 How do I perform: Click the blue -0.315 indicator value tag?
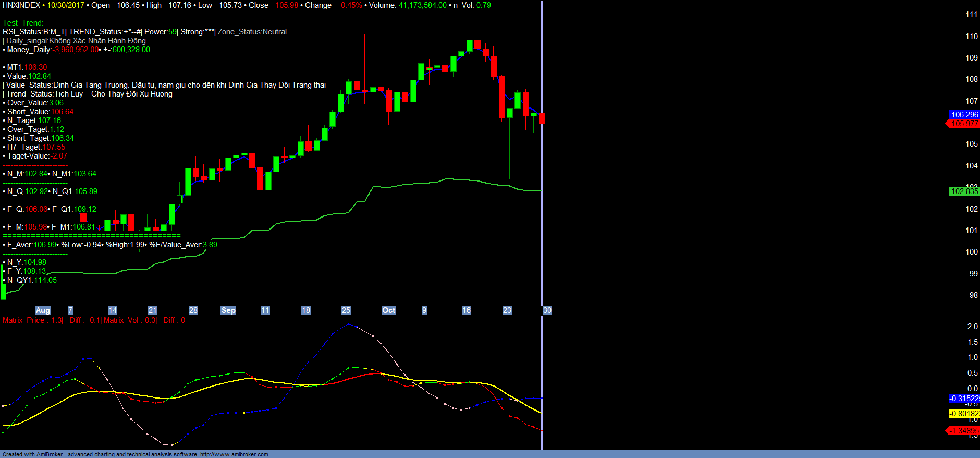964,399
